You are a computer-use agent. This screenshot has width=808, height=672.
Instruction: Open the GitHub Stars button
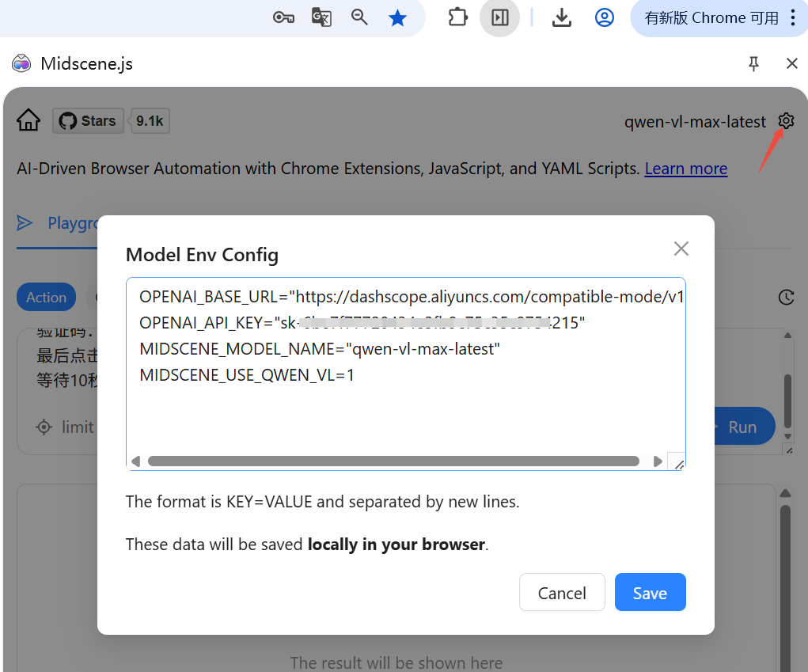point(88,120)
